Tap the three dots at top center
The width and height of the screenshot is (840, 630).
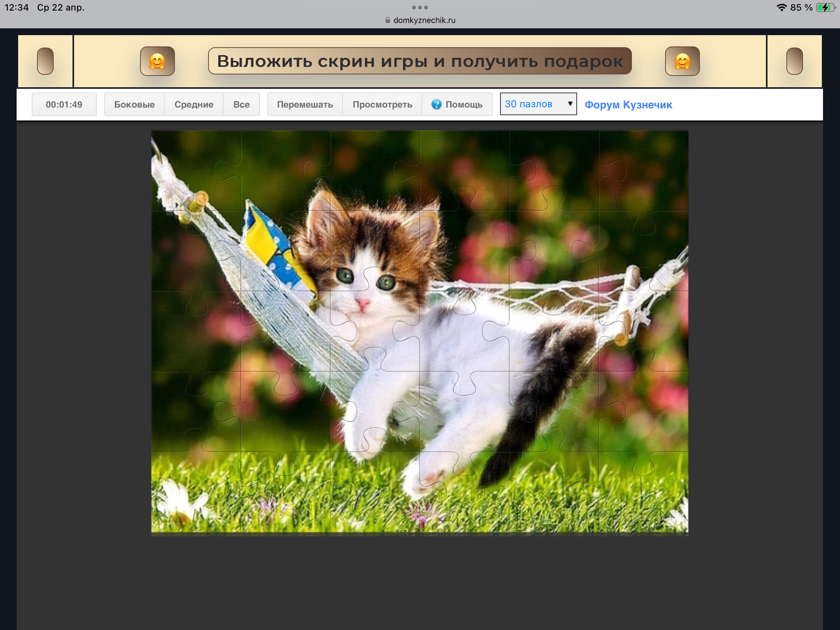click(x=420, y=8)
